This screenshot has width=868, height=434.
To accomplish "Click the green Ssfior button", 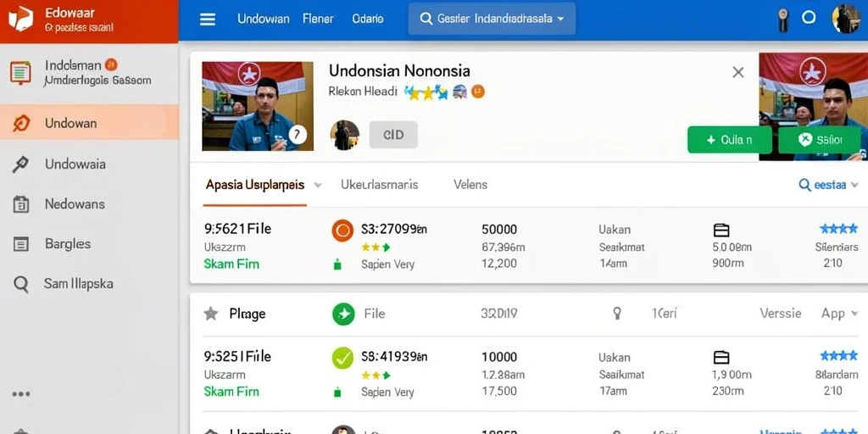I will pyautogui.click(x=820, y=140).
